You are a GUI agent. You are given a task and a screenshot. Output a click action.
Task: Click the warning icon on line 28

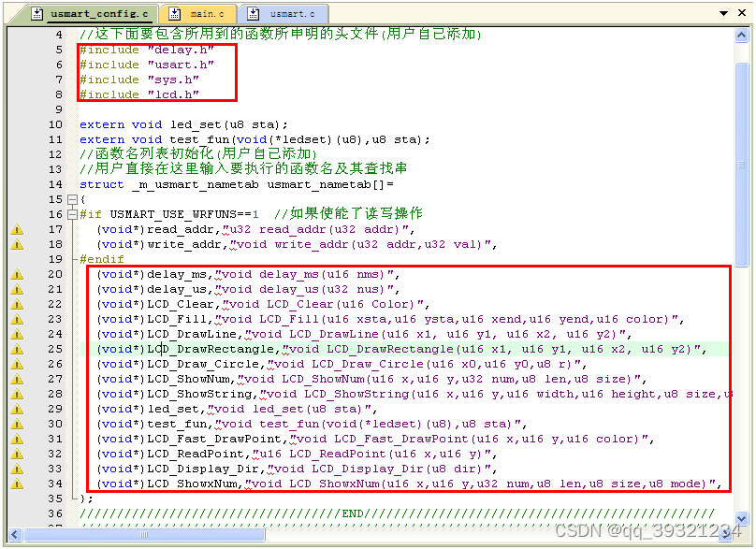[17, 394]
